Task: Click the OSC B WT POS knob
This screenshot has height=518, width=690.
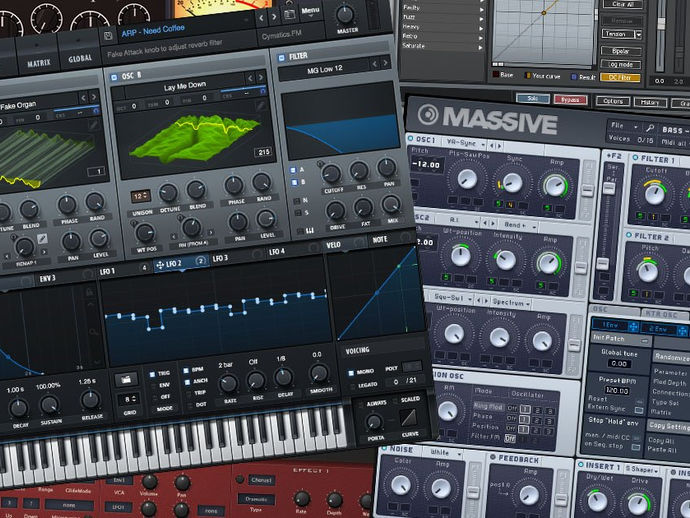Action: [x=145, y=233]
